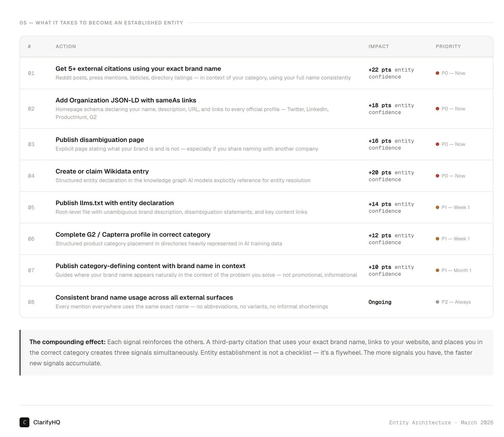Screen dimensions: 504x437
Task: Select 'Publish category-defining content' title
Action: (x=150, y=266)
